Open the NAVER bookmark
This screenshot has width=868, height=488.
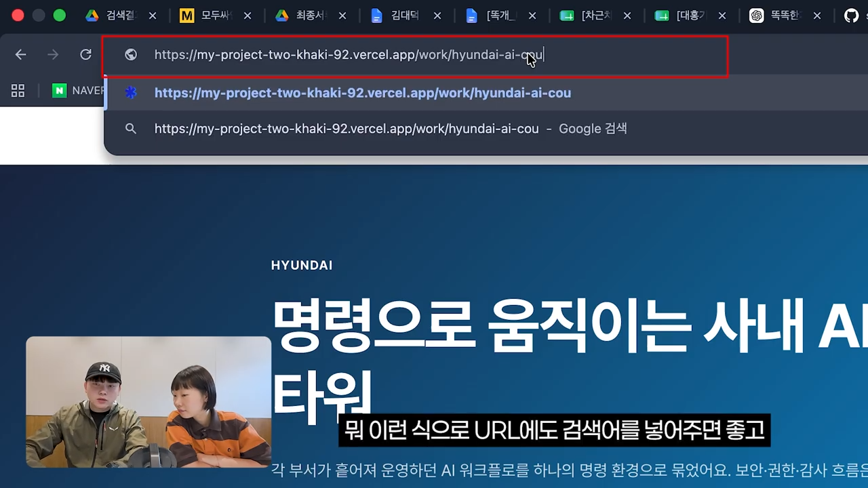(x=79, y=91)
